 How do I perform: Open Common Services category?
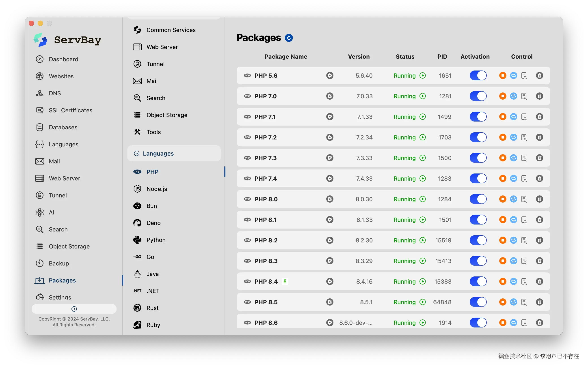tap(171, 30)
